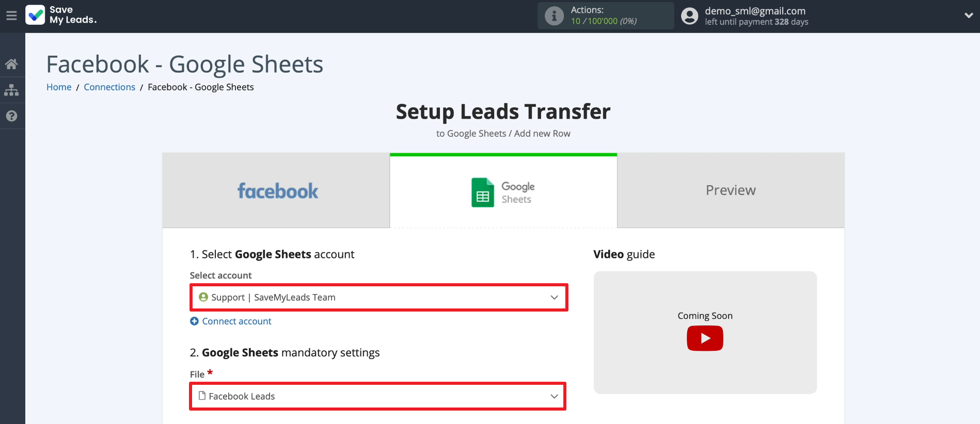Select the Google Sheets tab
980x424 pixels.
(503, 191)
